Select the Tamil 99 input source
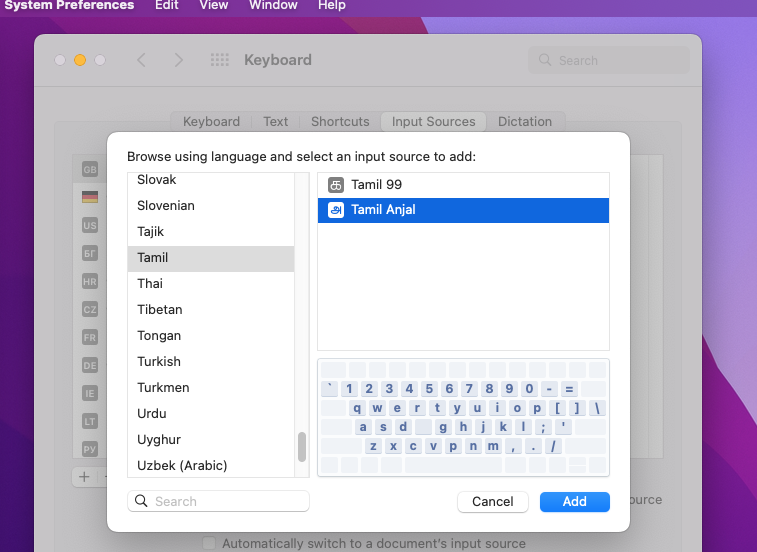This screenshot has height=552, width=757. [463, 185]
